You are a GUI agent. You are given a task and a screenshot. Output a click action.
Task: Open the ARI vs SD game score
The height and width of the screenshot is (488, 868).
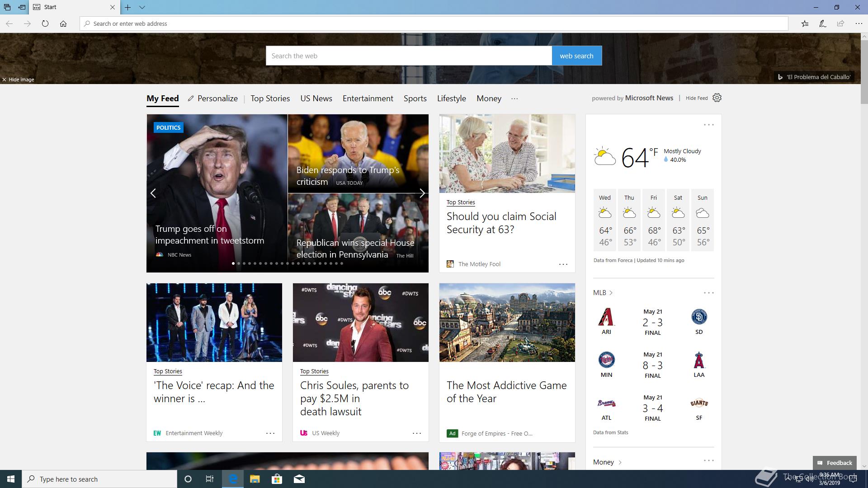[x=653, y=322]
